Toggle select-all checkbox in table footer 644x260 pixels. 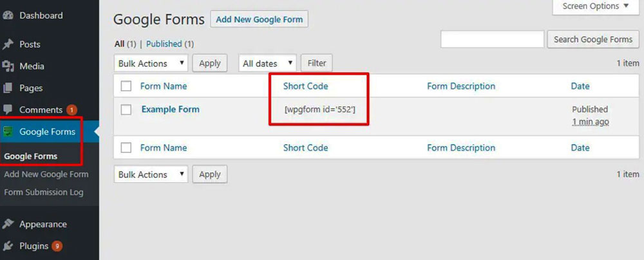point(126,148)
